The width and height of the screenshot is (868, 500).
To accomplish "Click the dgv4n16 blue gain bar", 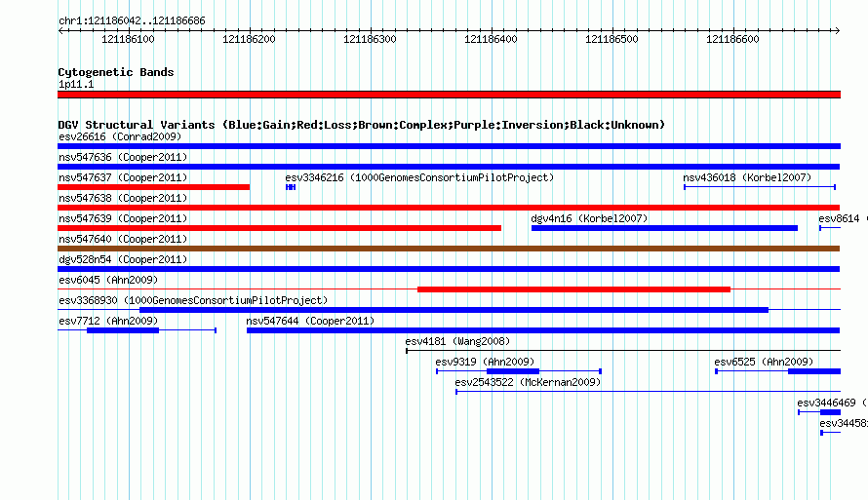I will (664, 228).
